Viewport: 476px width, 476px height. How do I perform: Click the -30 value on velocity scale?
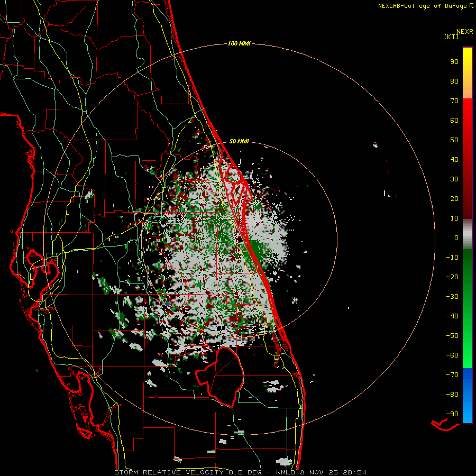tap(452, 297)
